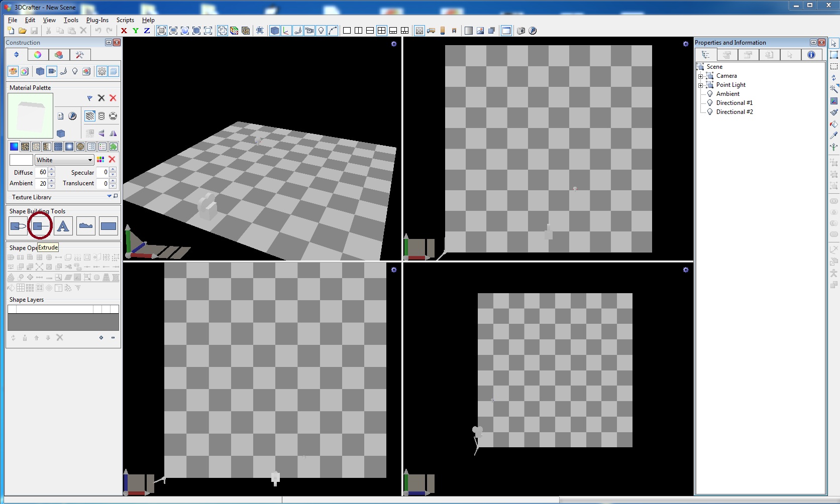Increase the Specular value with up arrow

113,170
